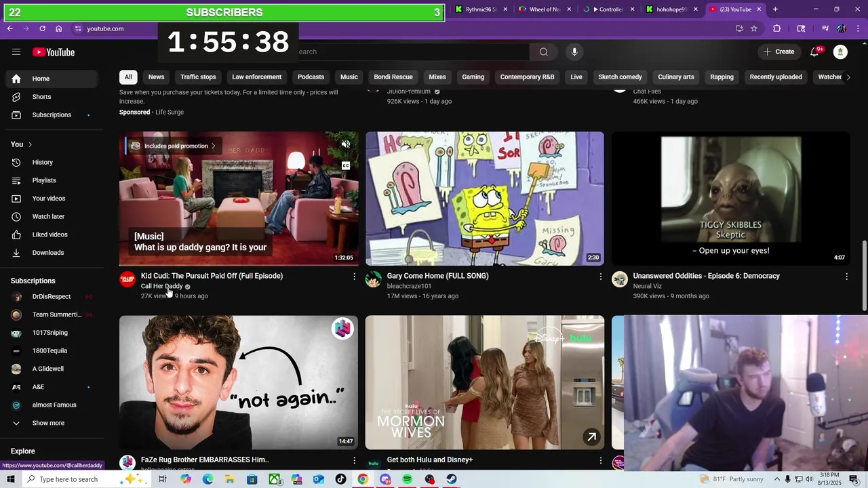Open Downloads in the sidebar
The width and height of the screenshot is (868, 488).
point(52,253)
